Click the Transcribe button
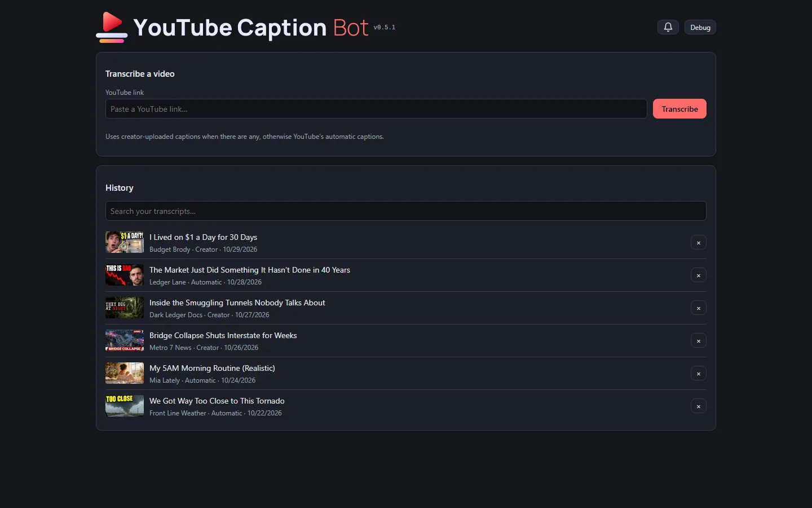The width and height of the screenshot is (812, 508). tap(679, 109)
